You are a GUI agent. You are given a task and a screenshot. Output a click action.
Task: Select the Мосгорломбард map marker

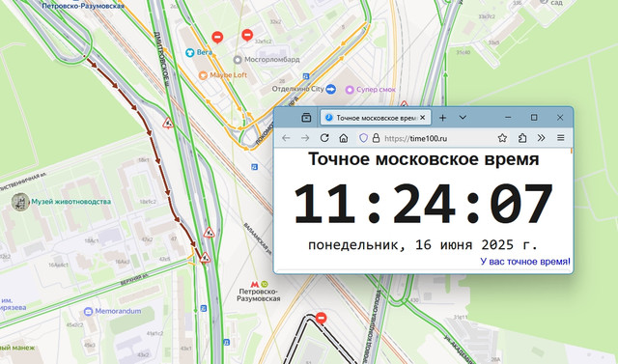238,60
